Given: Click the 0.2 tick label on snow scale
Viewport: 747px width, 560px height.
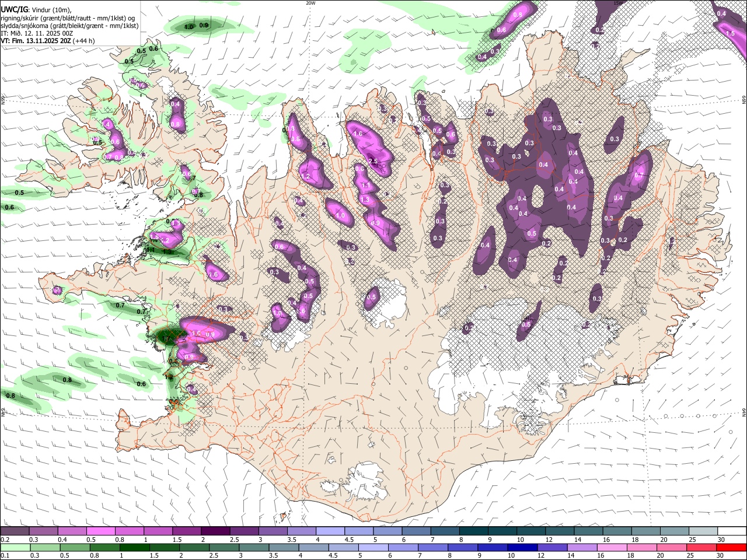Looking at the screenshot, I should click(5, 540).
